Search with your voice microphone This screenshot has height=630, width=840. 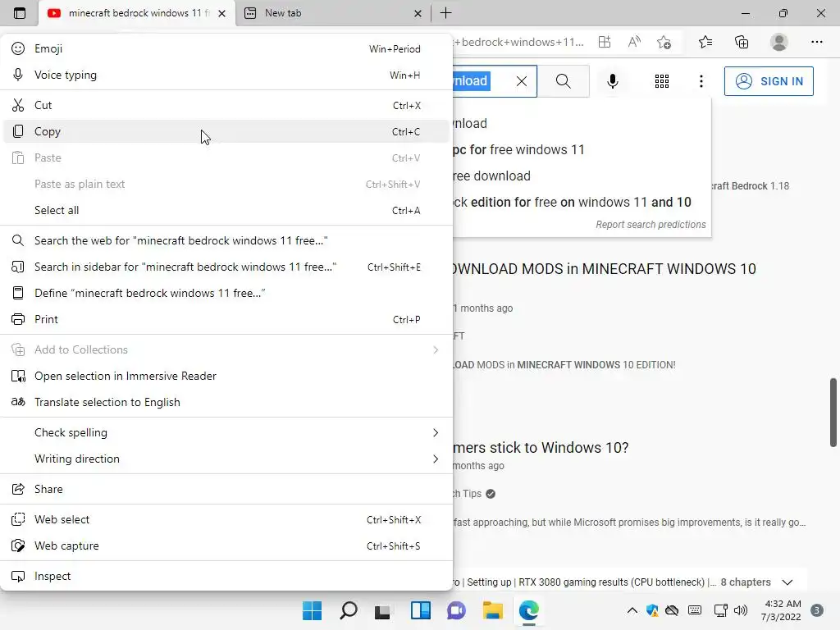coord(613,81)
